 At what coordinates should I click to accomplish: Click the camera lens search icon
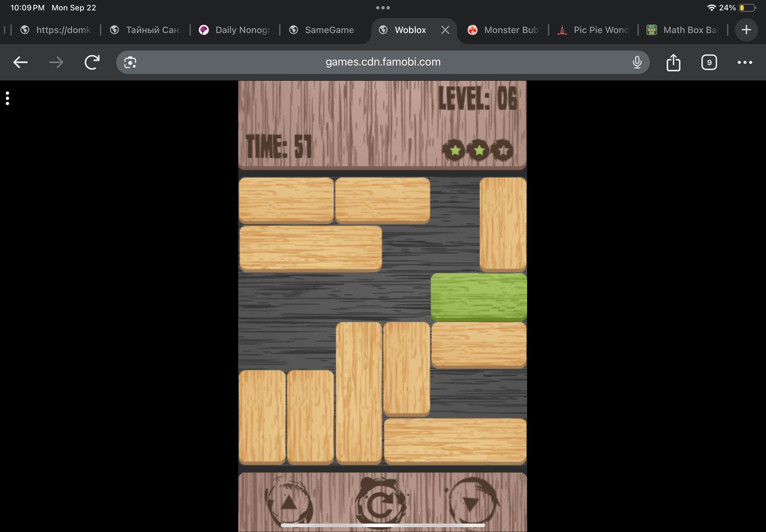pyautogui.click(x=130, y=62)
